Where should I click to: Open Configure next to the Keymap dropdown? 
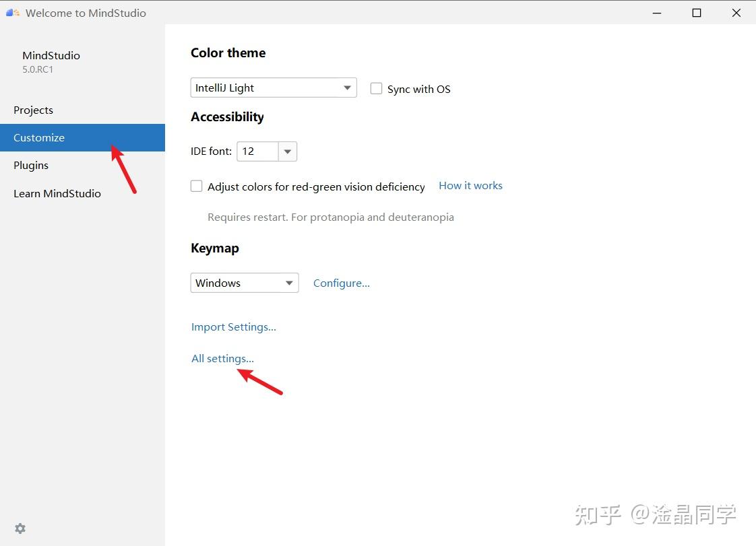(341, 283)
